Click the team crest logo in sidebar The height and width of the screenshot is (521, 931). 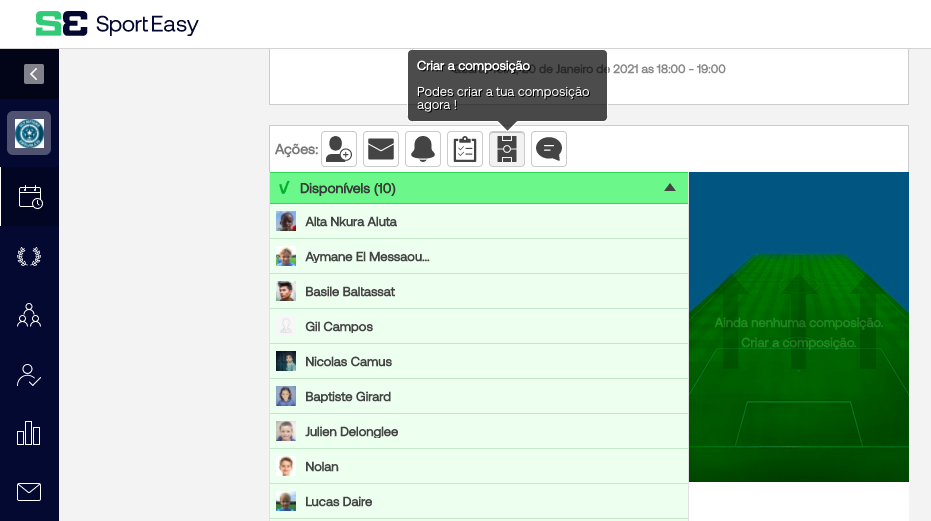tap(29, 133)
